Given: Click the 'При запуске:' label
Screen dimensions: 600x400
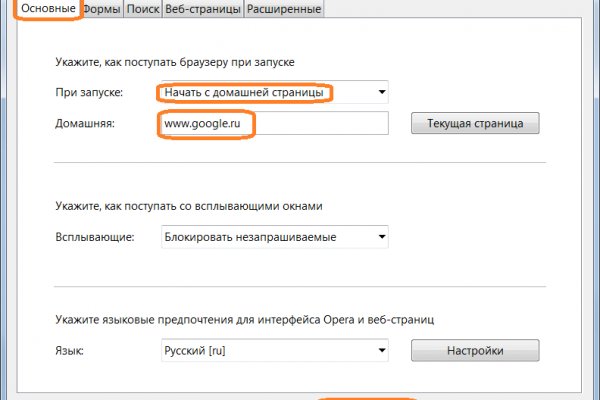Looking at the screenshot, I should coord(89,93).
